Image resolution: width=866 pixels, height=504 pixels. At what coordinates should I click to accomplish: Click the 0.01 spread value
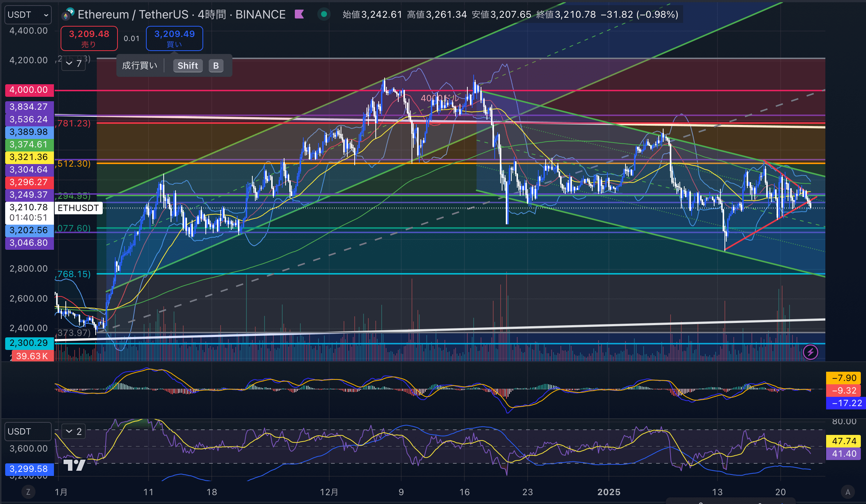[x=132, y=38]
